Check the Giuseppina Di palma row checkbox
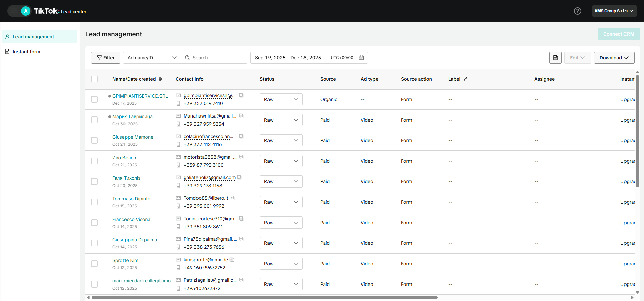 (x=94, y=243)
